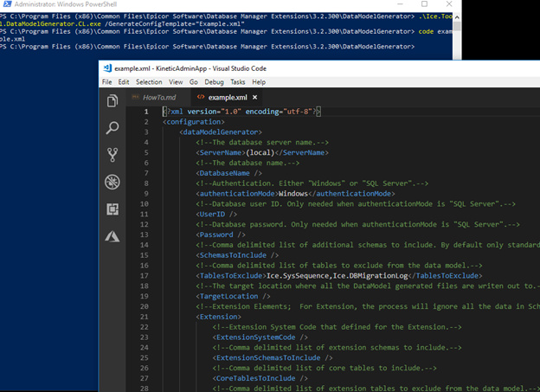540x392 pixels.
Task: Close the PowerShell window
Action: pos(449,4)
